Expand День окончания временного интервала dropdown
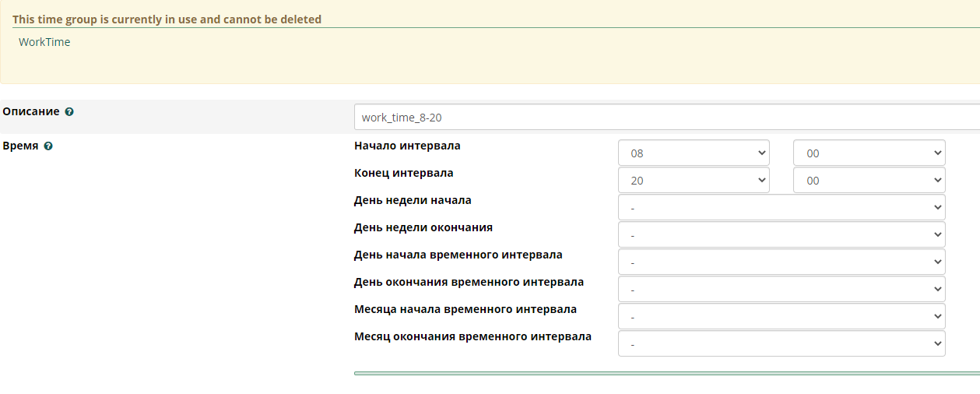This screenshot has height=394, width=980. point(781,290)
